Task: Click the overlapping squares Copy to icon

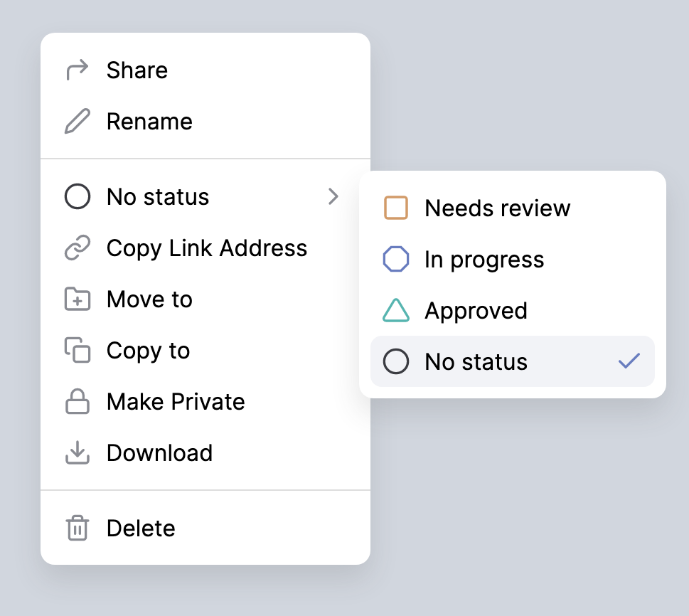Action: [78, 350]
